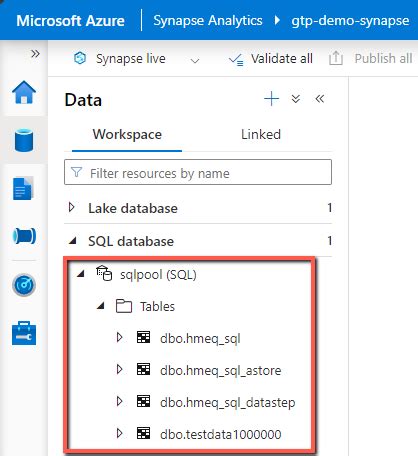The image size is (418, 456).
Task: Expand the dbo.hmeq_sql table
Action: (x=120, y=337)
